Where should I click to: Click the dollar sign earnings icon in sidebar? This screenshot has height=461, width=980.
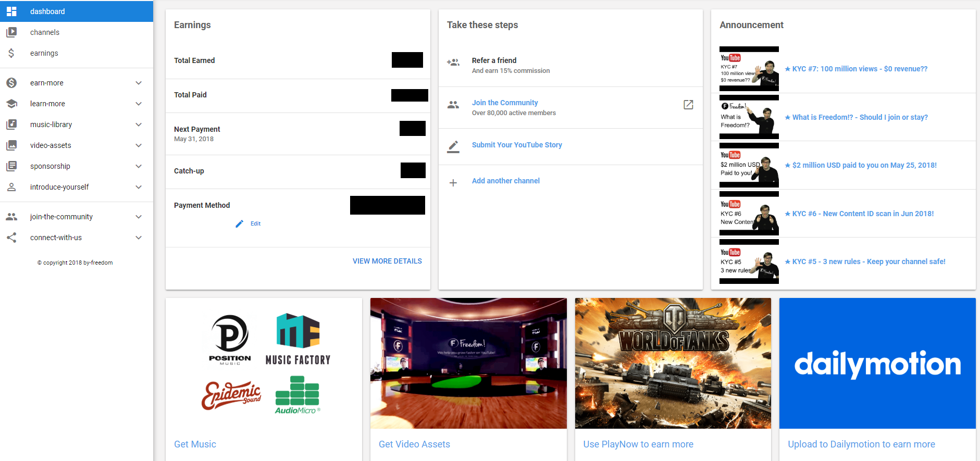click(11, 53)
